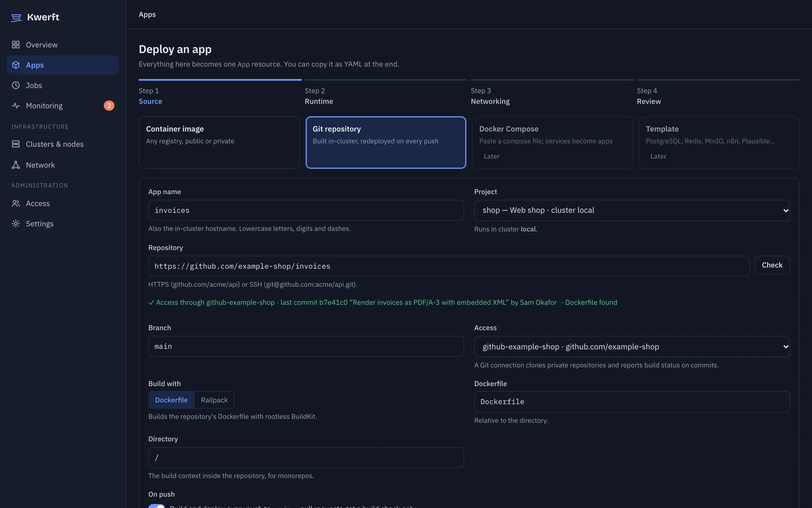Open the Settings page
This screenshot has width=812, height=508.
(63, 224)
